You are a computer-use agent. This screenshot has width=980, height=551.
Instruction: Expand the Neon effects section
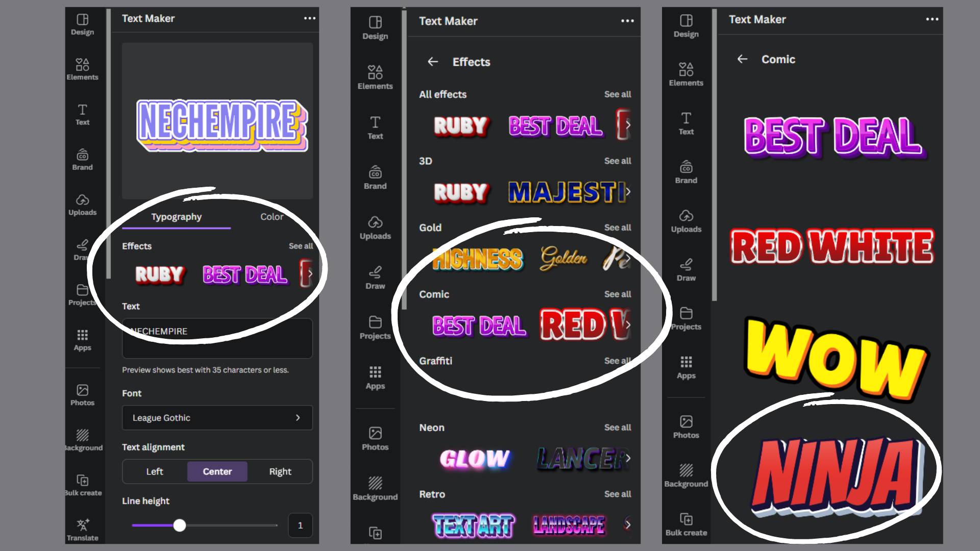(617, 427)
